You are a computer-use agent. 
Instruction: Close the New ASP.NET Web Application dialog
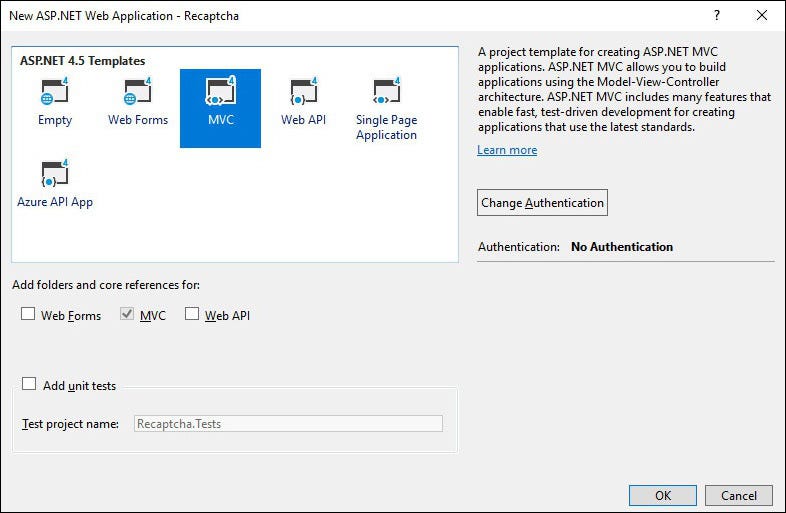point(762,16)
